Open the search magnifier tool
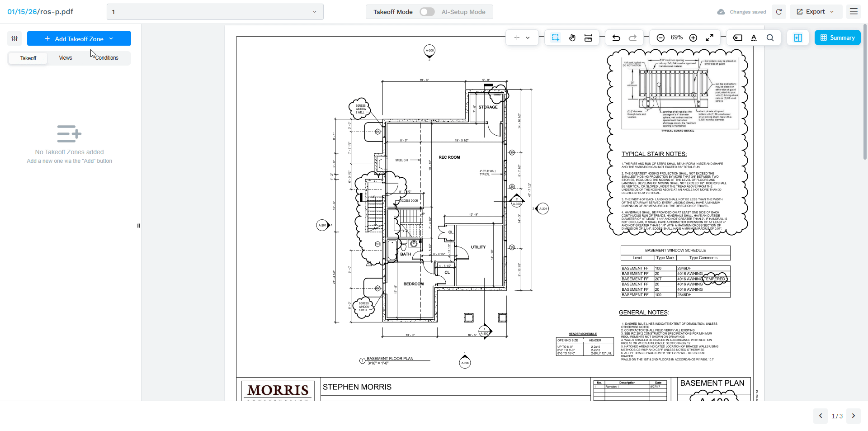 pyautogui.click(x=770, y=38)
